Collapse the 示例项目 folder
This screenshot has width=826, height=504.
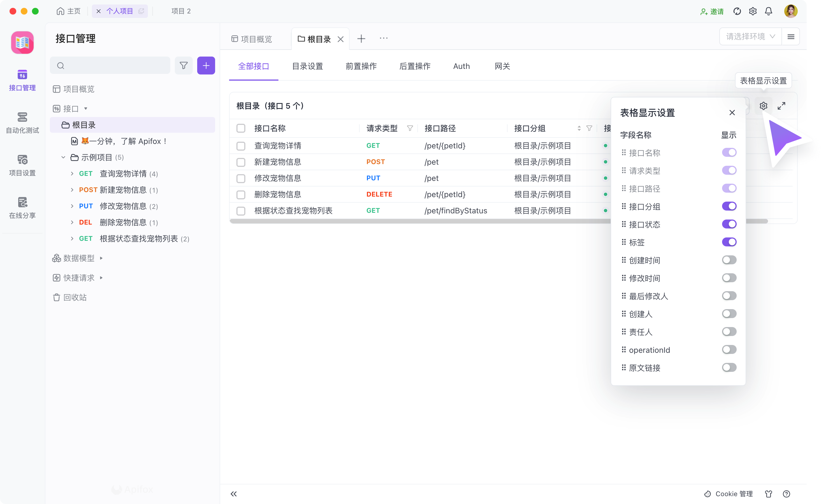click(63, 157)
